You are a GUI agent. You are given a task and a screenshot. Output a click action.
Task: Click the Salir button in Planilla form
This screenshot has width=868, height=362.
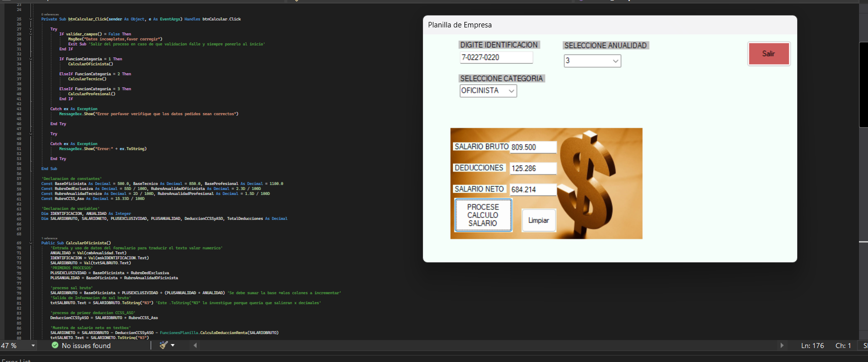click(x=769, y=54)
